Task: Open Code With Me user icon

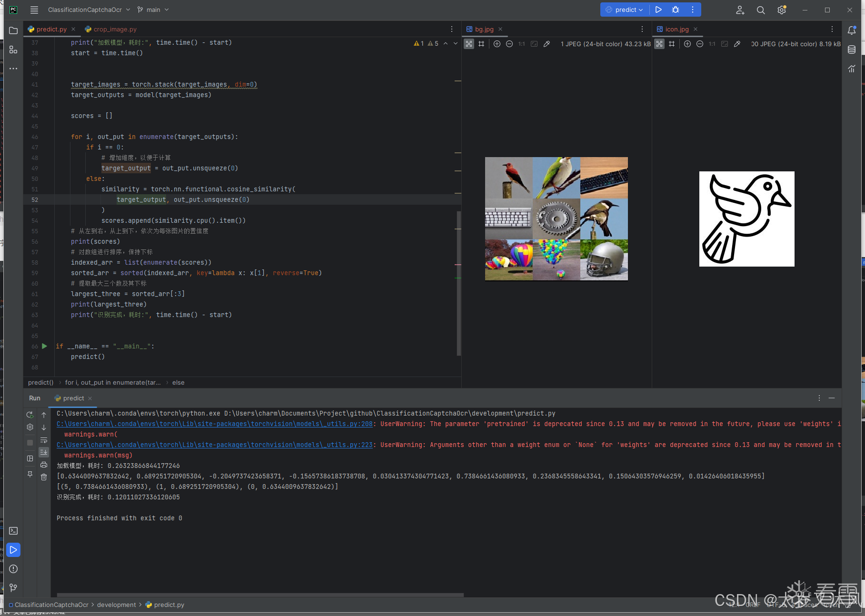Action: (x=740, y=10)
